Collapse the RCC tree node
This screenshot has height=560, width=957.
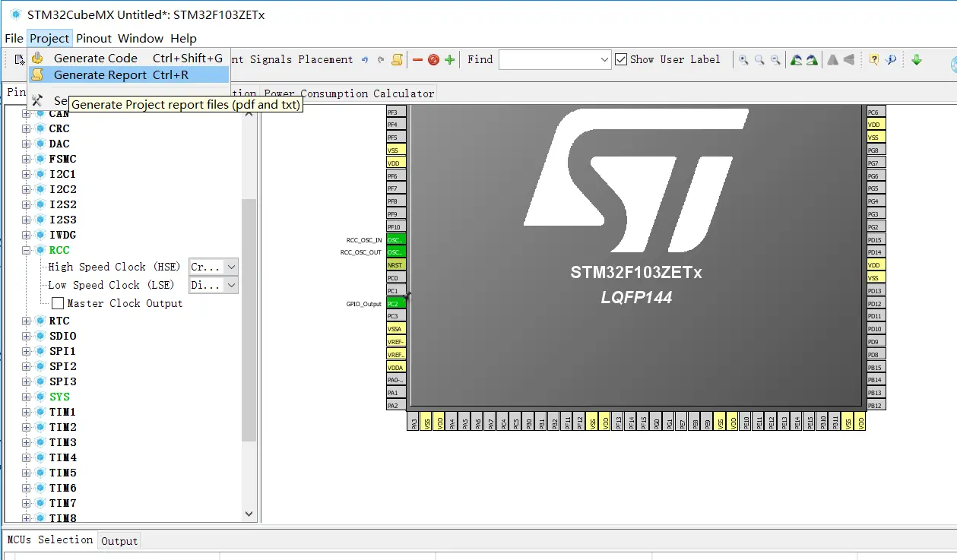[x=27, y=250]
